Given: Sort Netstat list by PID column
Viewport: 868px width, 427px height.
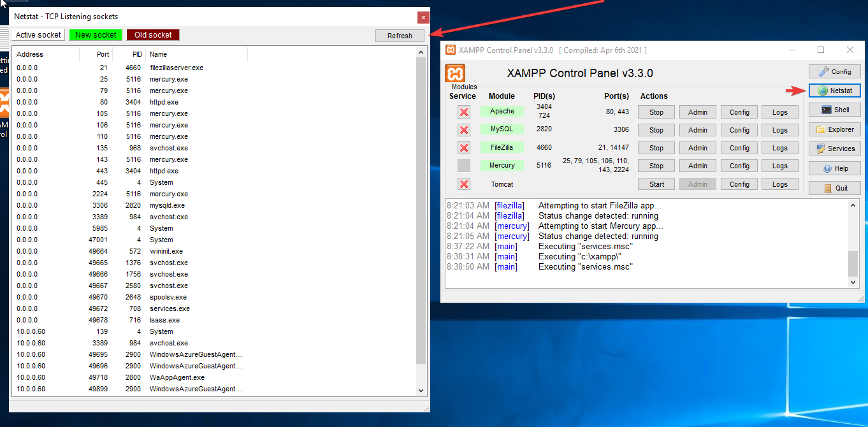Looking at the screenshot, I should (129, 54).
